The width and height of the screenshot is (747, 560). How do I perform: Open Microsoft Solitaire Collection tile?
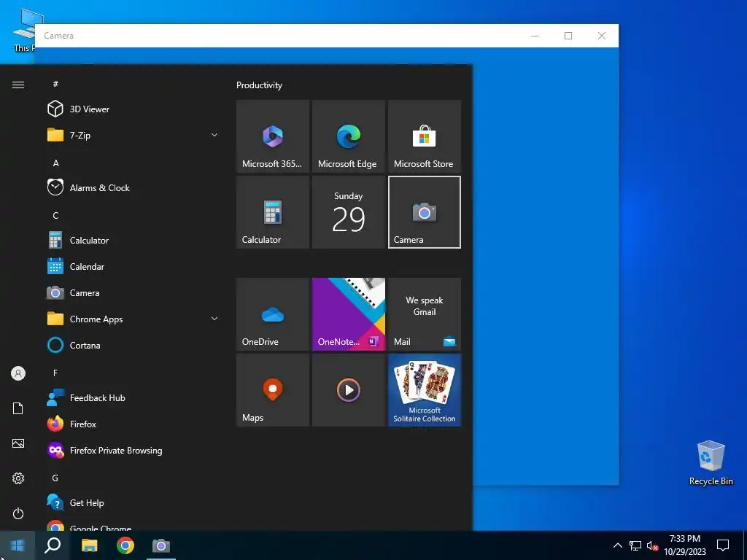coord(425,390)
